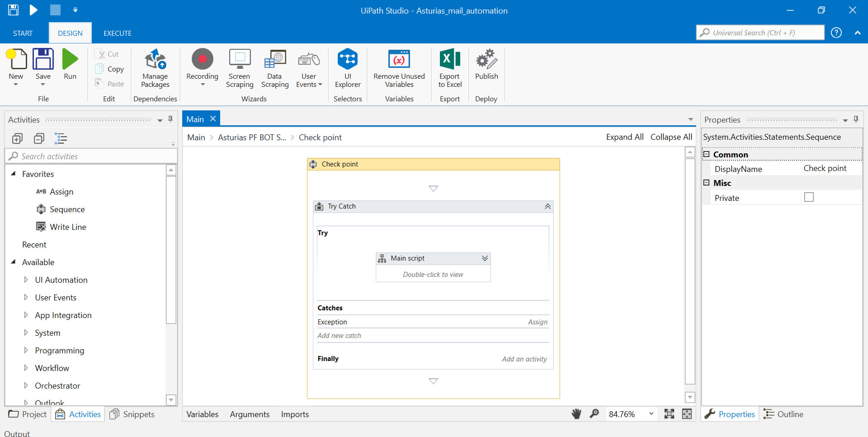This screenshot has width=868, height=437.
Task: Toggle the Private checkbox
Action: coord(809,197)
